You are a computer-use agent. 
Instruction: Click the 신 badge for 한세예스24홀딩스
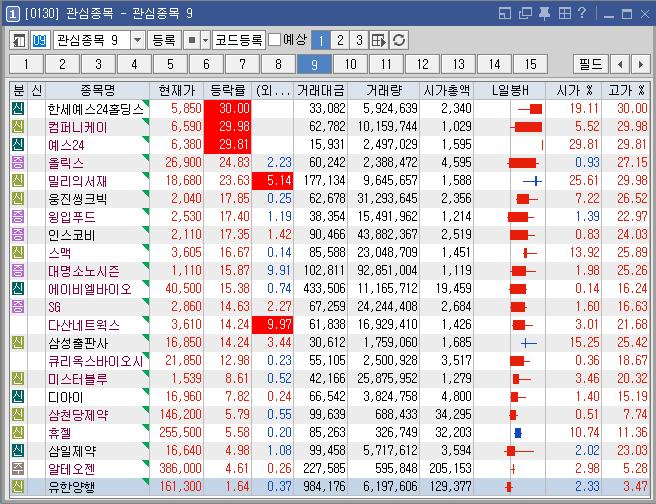[18, 109]
